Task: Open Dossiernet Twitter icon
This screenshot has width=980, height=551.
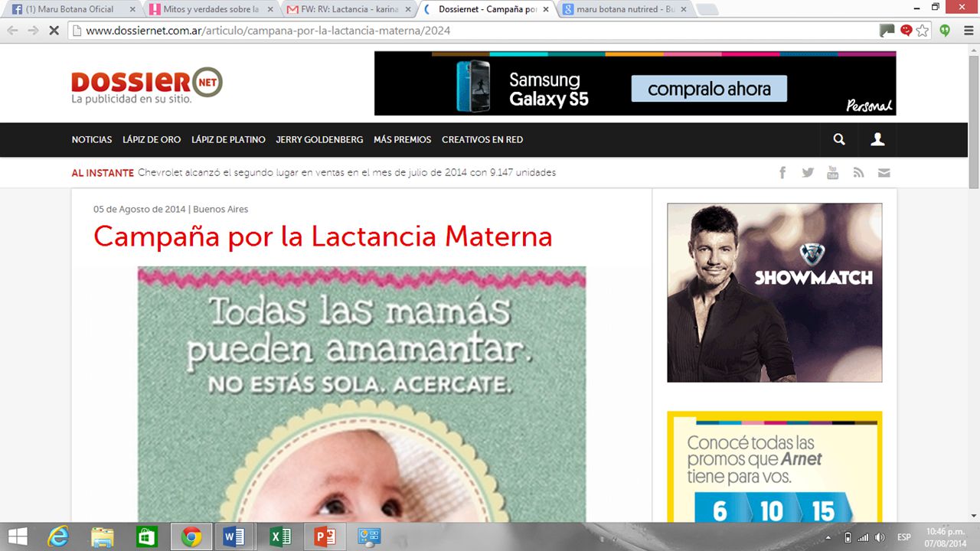Action: pyautogui.click(x=808, y=173)
